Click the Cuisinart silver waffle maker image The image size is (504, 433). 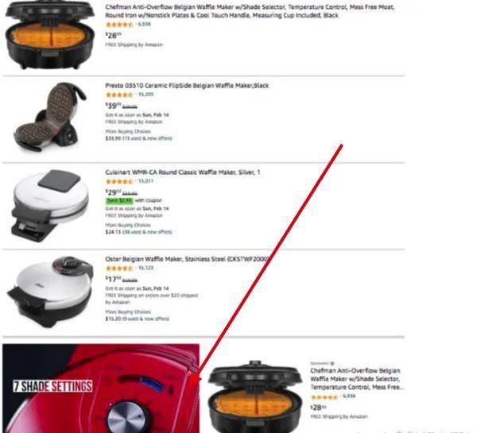50,206
